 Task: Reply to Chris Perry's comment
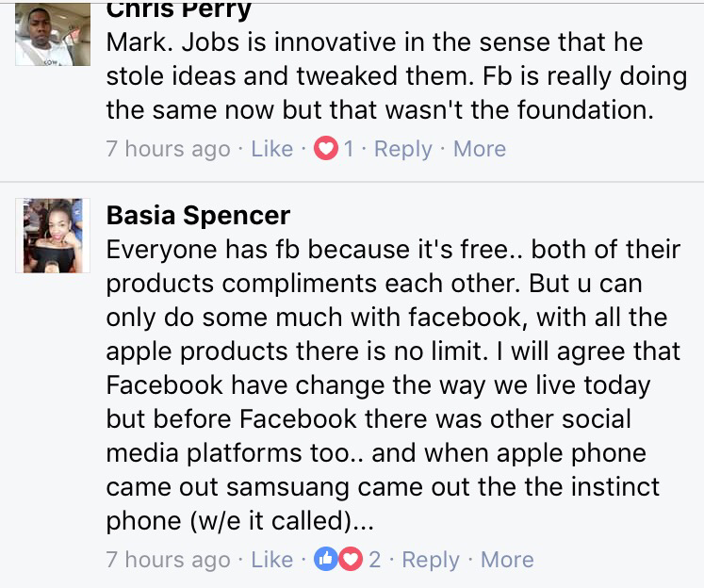tap(403, 149)
